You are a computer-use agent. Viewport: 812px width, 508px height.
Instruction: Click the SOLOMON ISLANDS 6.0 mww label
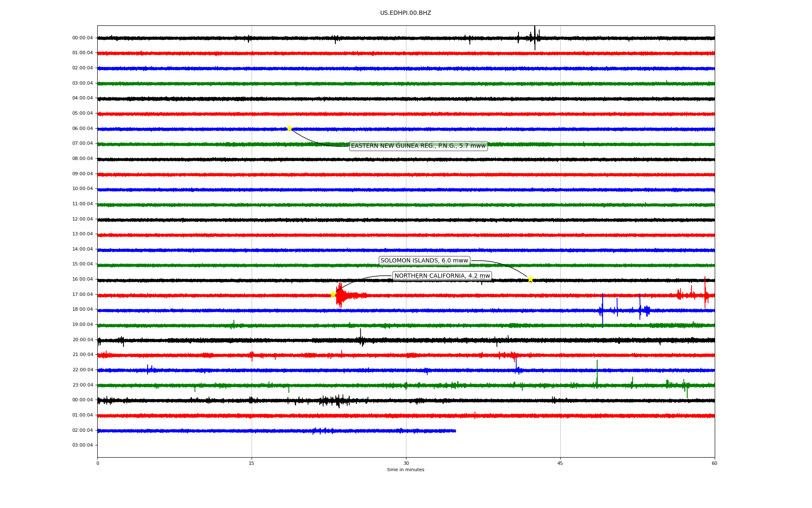click(x=424, y=261)
